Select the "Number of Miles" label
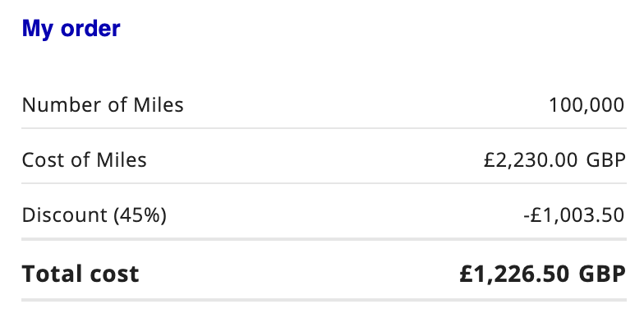The image size is (644, 309). pyautogui.click(x=103, y=105)
